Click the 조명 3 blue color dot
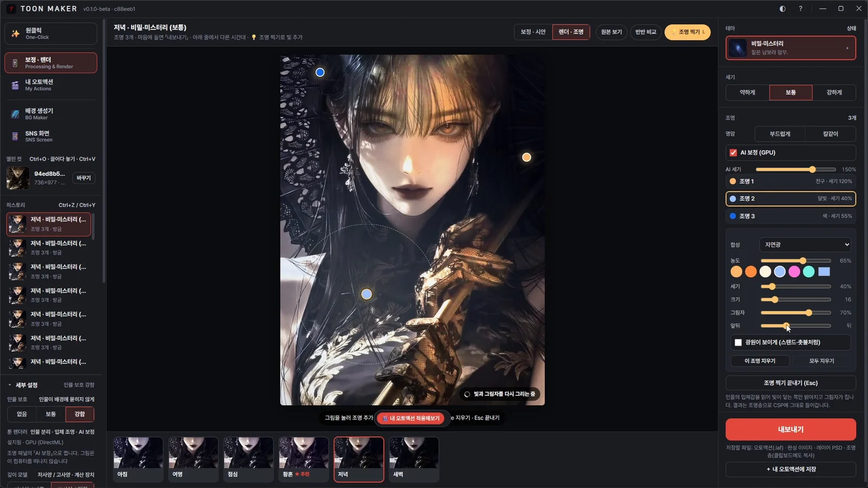 point(733,216)
